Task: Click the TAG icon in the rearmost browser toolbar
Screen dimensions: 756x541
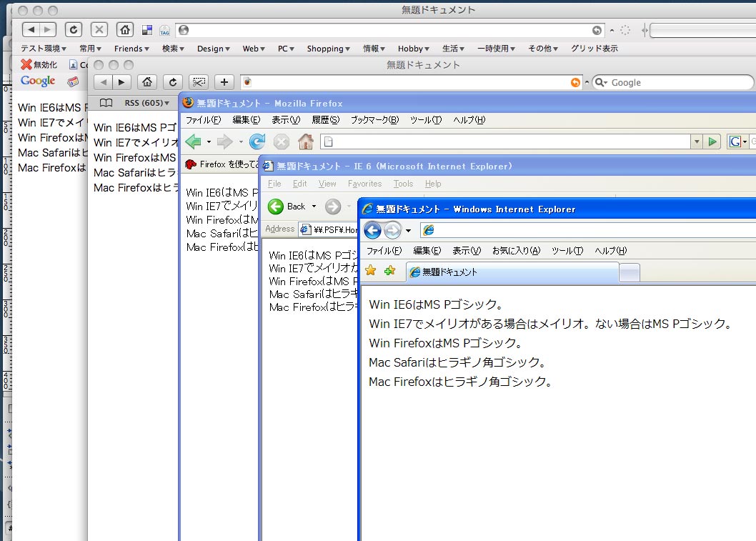Action: point(165,31)
